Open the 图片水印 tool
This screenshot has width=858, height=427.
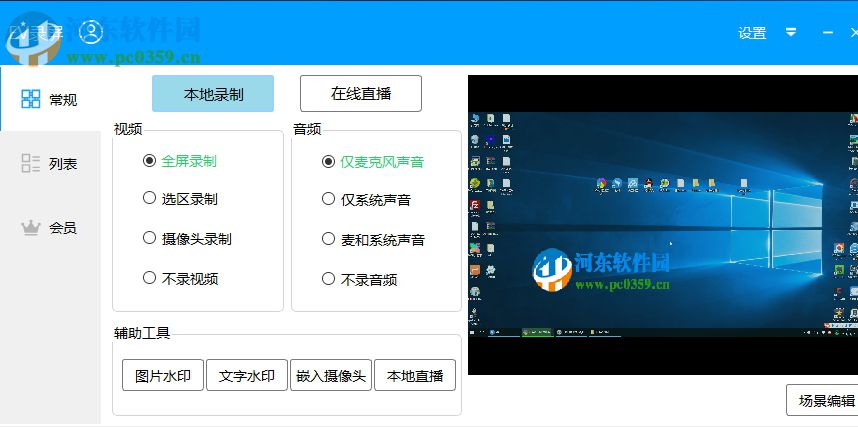[163, 375]
